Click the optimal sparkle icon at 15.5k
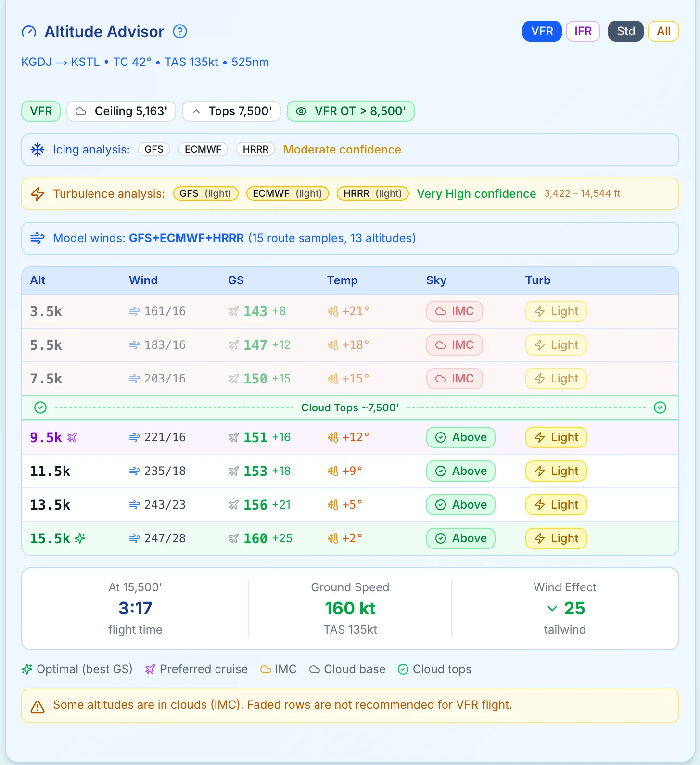 [x=80, y=538]
